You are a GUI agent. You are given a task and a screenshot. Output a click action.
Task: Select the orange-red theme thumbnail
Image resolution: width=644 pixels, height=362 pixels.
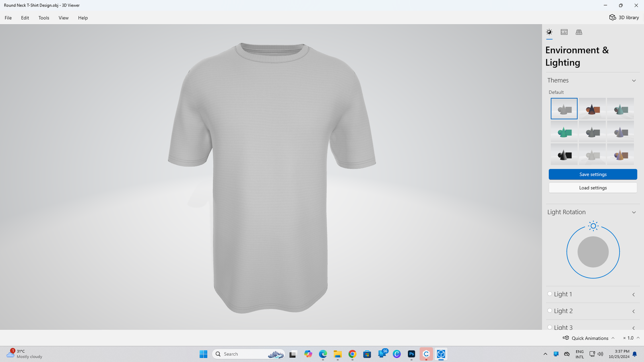coord(592,109)
